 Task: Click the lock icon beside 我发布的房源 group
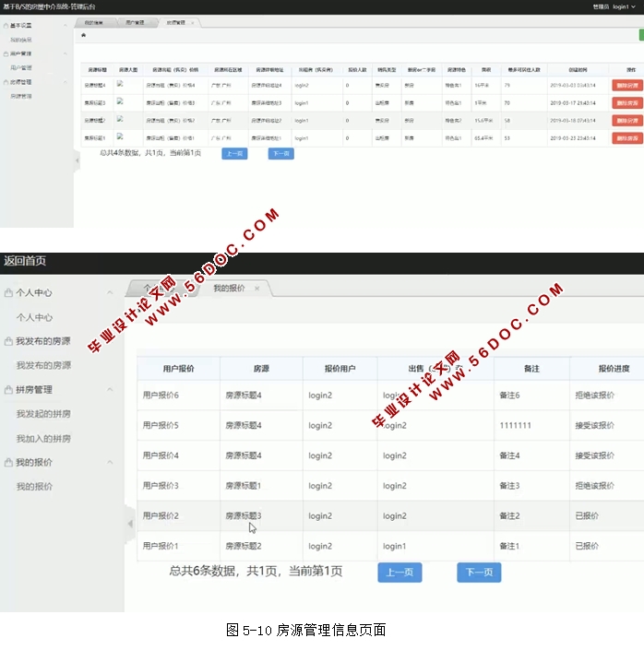click(8, 341)
